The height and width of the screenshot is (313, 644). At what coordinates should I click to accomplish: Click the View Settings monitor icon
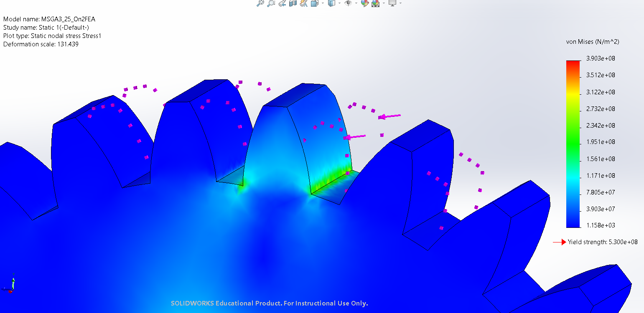pyautogui.click(x=392, y=3)
